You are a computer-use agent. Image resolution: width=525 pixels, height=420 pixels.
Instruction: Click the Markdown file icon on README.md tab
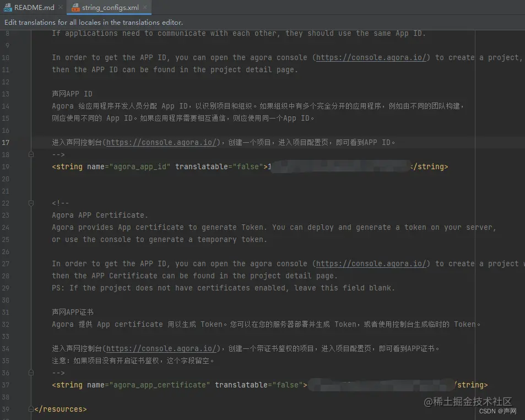click(7, 7)
